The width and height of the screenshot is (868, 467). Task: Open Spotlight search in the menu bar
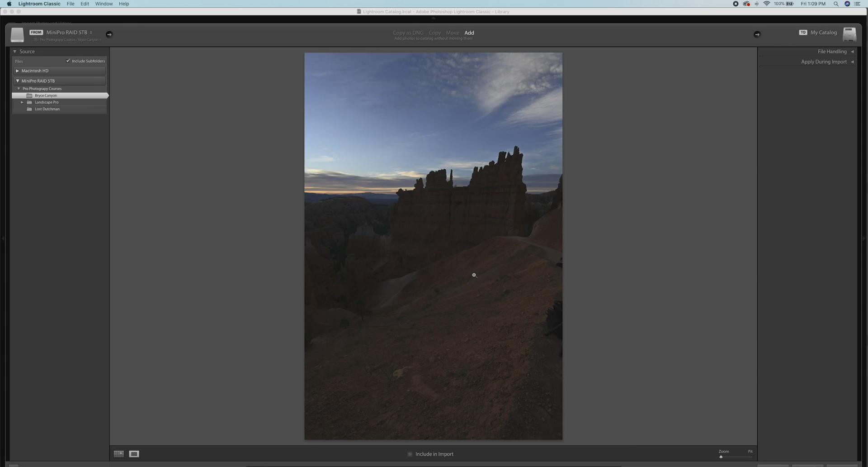pos(836,4)
